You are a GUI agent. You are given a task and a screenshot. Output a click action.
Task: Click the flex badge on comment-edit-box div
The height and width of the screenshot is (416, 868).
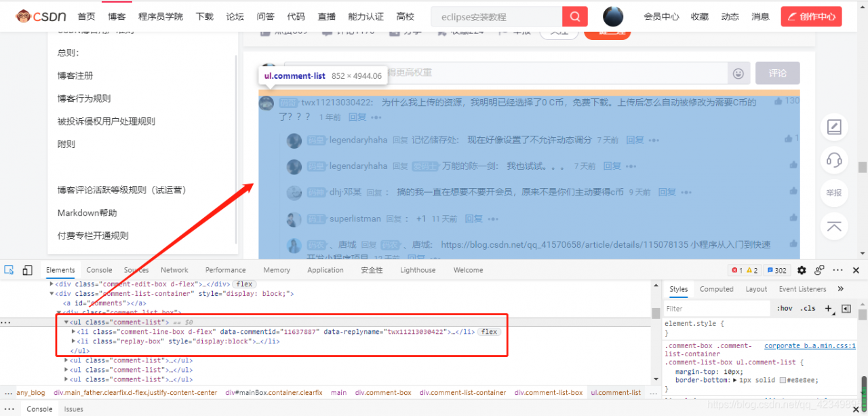tap(244, 284)
